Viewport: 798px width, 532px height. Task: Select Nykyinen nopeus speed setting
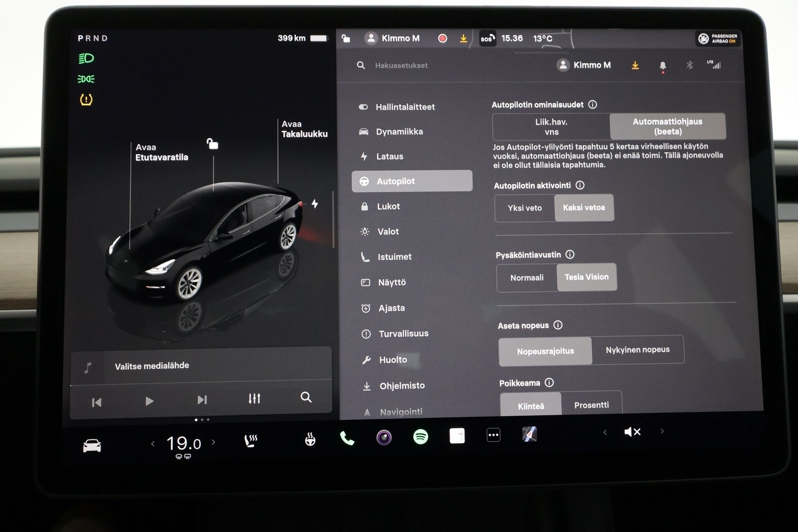pyautogui.click(x=637, y=350)
